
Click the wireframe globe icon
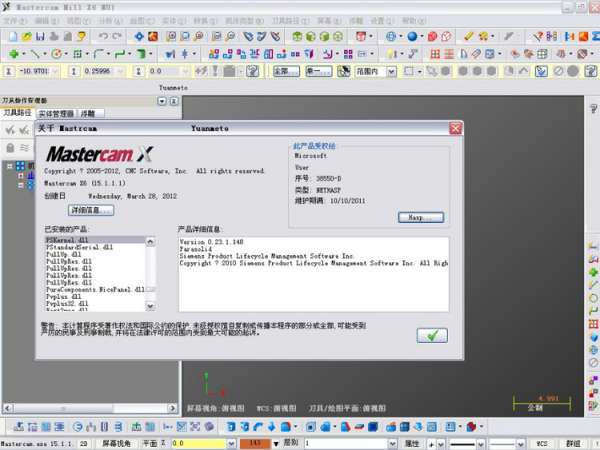391,36
